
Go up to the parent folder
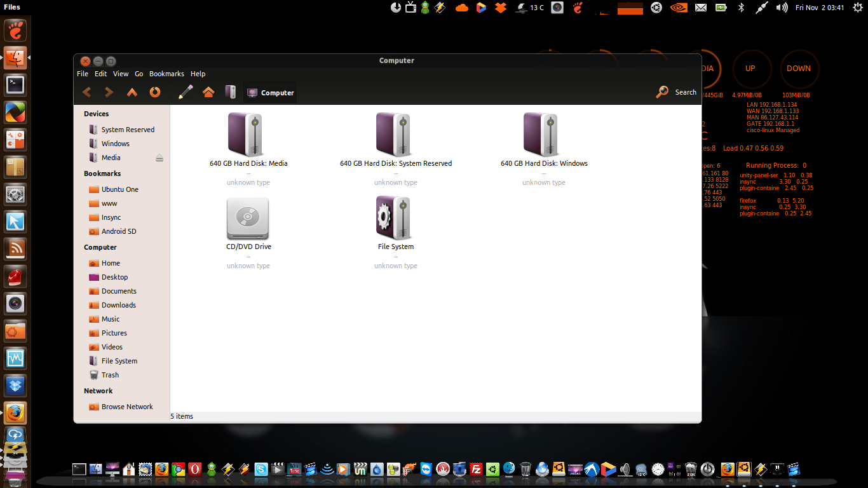[x=132, y=92]
